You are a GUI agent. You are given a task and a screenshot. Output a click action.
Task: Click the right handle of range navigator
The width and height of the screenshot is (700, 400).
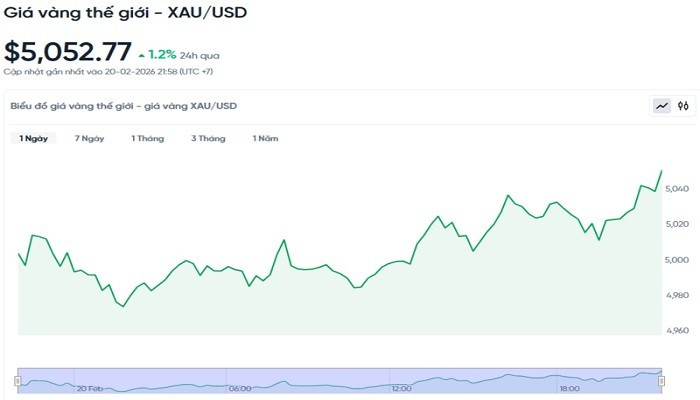pos(662,380)
